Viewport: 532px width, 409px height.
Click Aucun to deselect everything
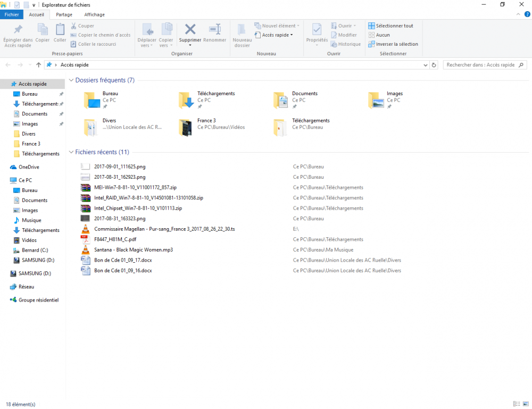(x=379, y=35)
